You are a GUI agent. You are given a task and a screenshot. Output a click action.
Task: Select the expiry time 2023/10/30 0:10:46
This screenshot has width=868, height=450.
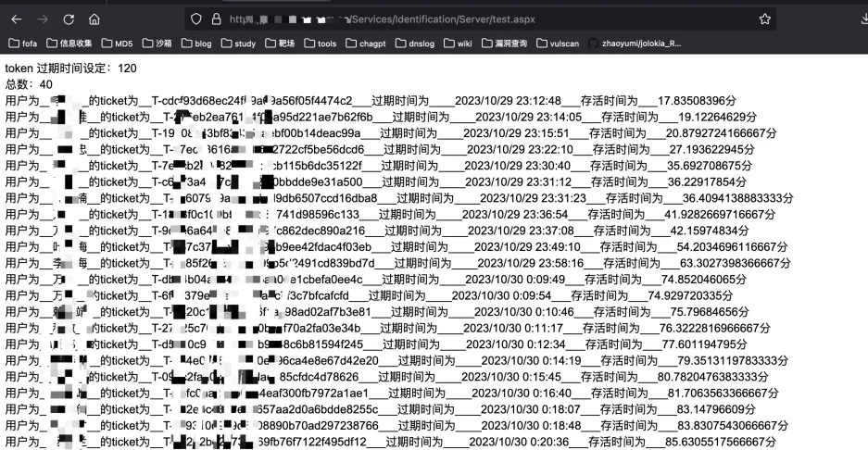click(523, 312)
